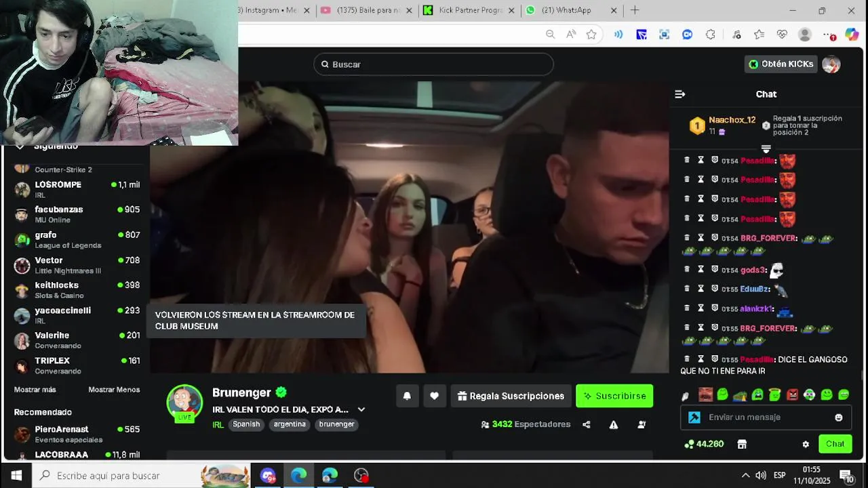Open the chat emoji picker smiley

point(839,418)
